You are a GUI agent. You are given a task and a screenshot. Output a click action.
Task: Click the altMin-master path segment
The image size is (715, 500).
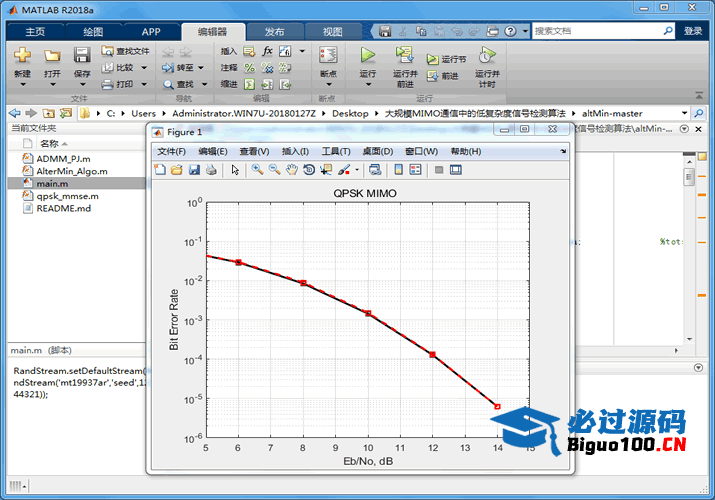612,113
